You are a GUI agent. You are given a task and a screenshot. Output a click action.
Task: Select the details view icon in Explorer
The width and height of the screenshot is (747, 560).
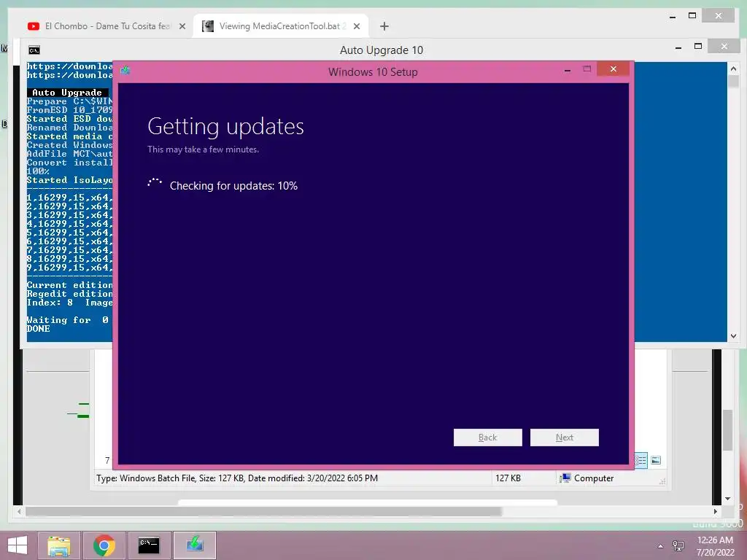coord(640,460)
